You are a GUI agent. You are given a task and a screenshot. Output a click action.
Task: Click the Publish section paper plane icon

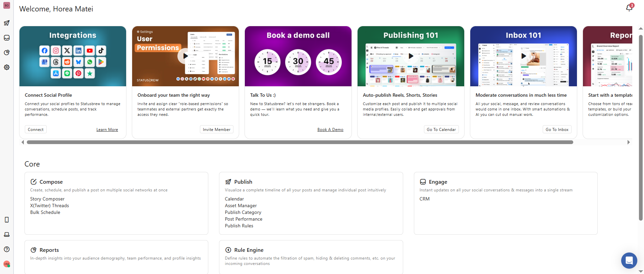point(228,182)
